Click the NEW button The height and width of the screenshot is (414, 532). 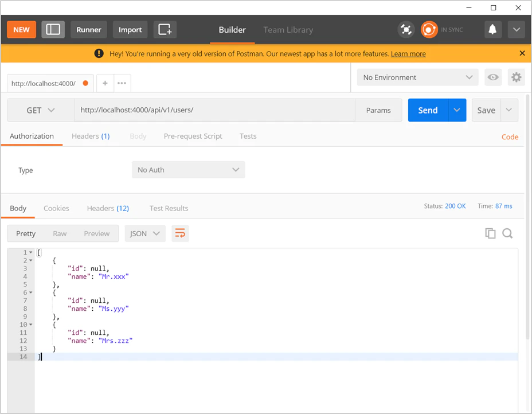pyautogui.click(x=21, y=29)
